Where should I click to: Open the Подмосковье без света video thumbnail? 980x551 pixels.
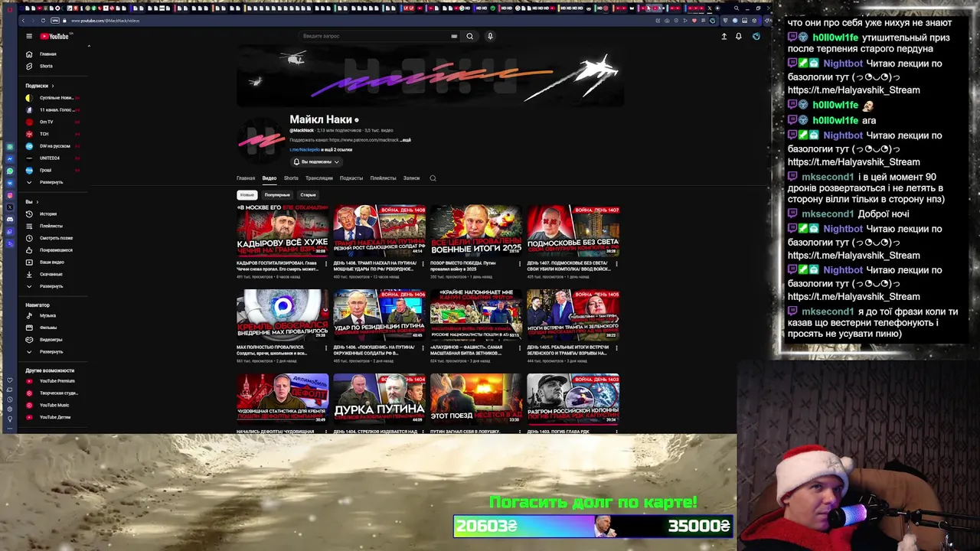click(x=573, y=230)
